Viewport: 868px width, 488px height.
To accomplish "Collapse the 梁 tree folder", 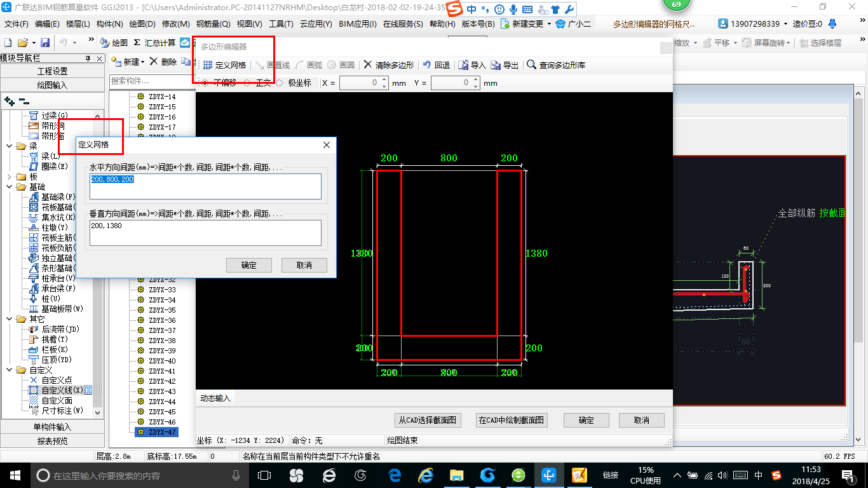I will click(x=10, y=146).
